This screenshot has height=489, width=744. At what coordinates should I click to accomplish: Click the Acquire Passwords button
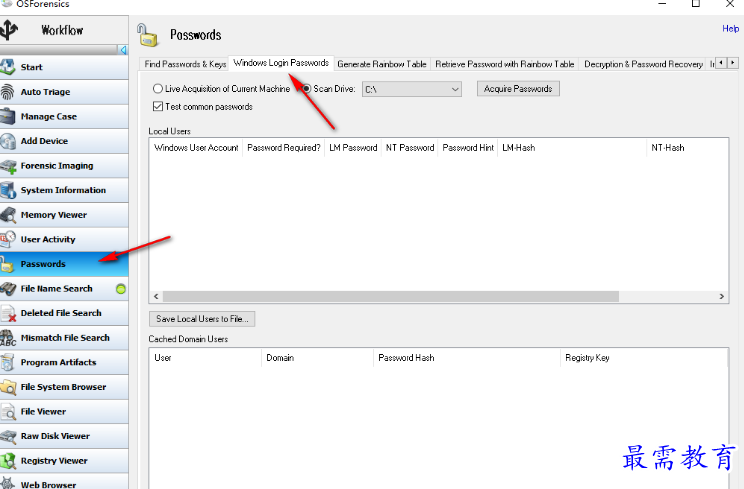(x=518, y=89)
